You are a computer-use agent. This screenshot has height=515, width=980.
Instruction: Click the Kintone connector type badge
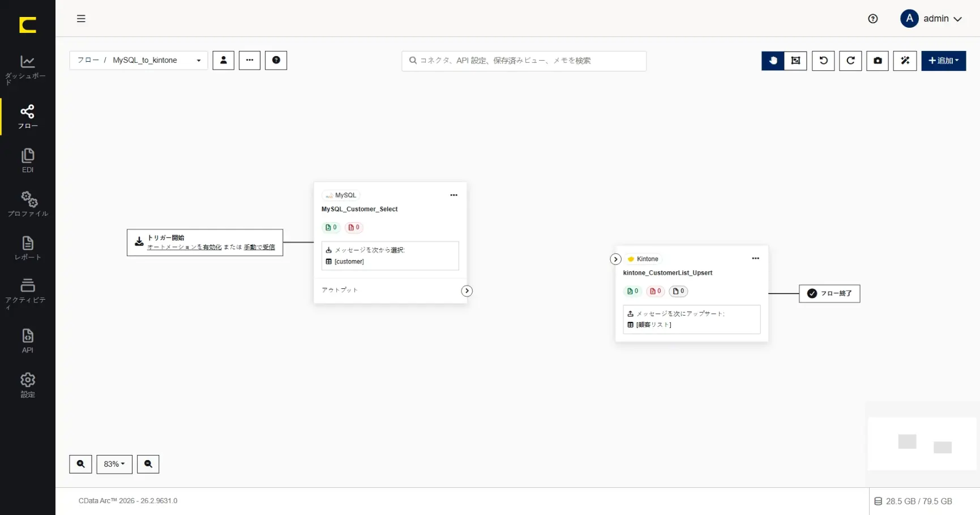[643, 259]
